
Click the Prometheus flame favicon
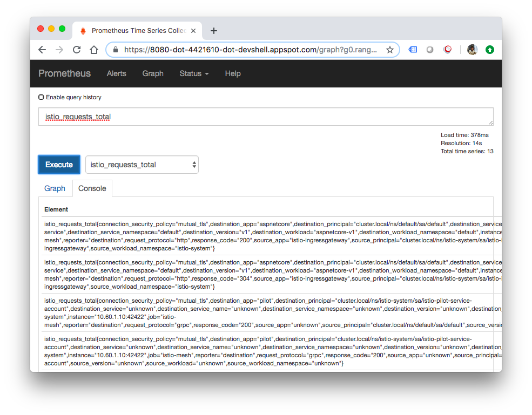click(x=83, y=31)
